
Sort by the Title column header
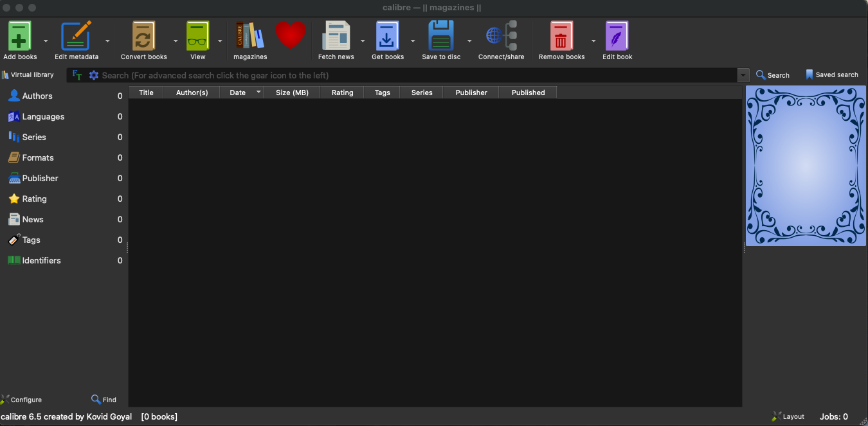[x=146, y=93]
